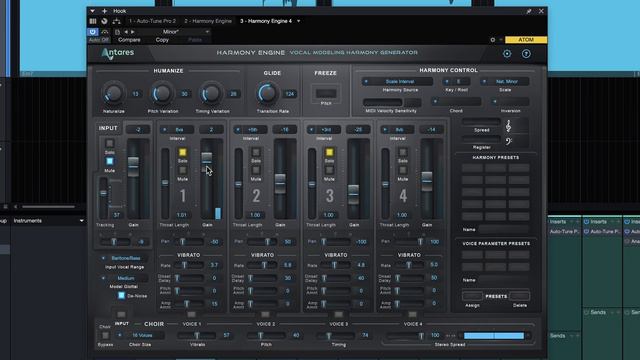
Task: Toggle Mute on harmony voice 3
Action: (x=329, y=170)
